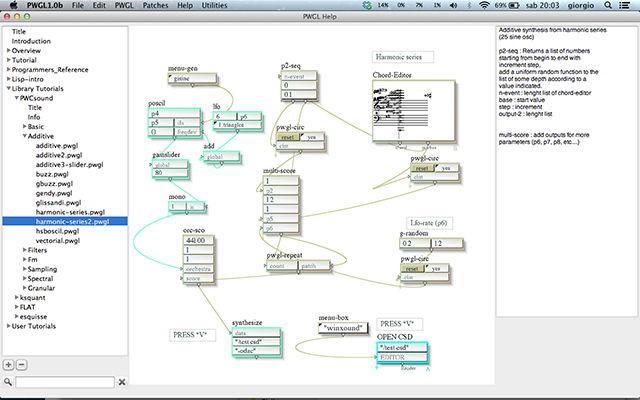Viewport: 640px width, 400px height.
Task: Open the Help menu
Action: click(185, 5)
